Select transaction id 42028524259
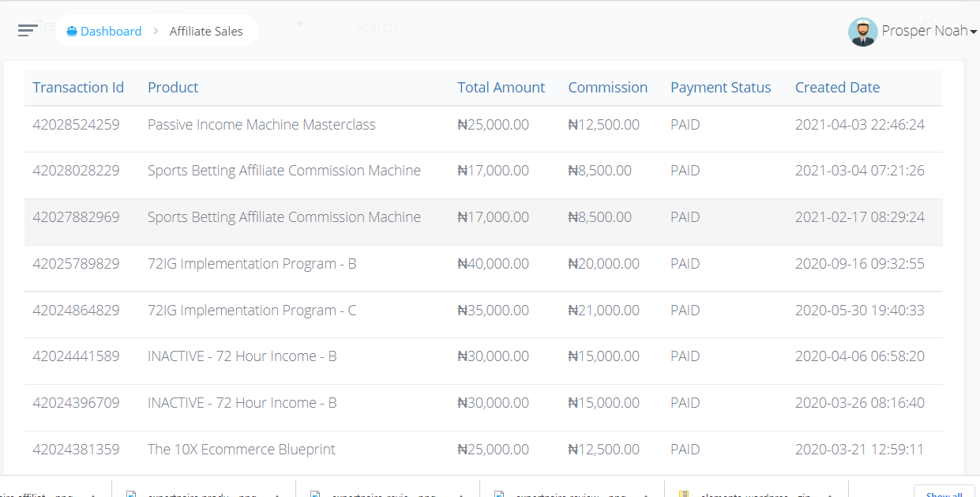The height and width of the screenshot is (497, 980). [76, 125]
